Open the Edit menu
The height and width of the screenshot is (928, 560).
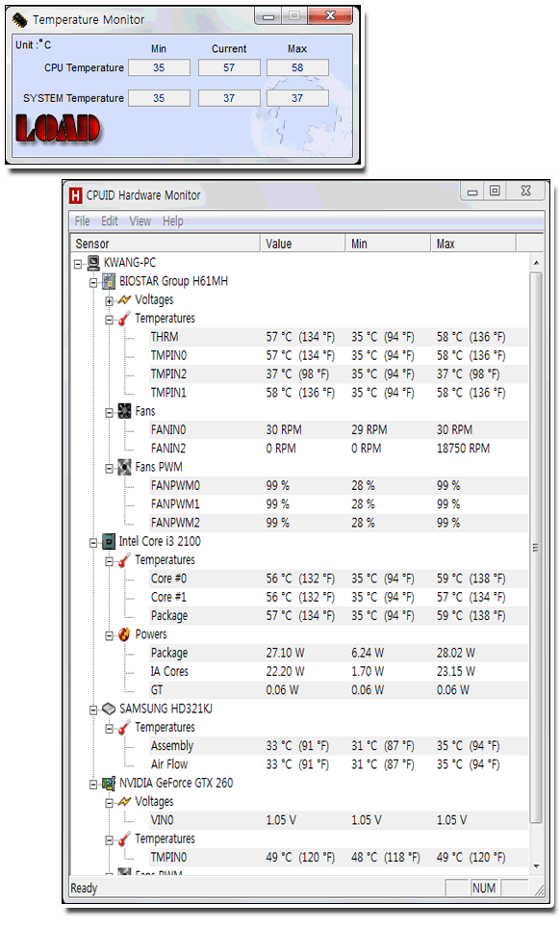point(110,220)
